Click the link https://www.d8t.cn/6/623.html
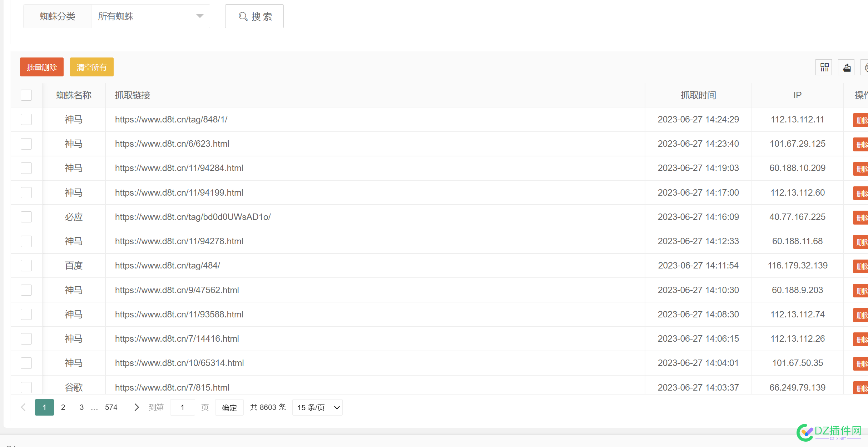This screenshot has height=447, width=868. pyautogui.click(x=172, y=144)
